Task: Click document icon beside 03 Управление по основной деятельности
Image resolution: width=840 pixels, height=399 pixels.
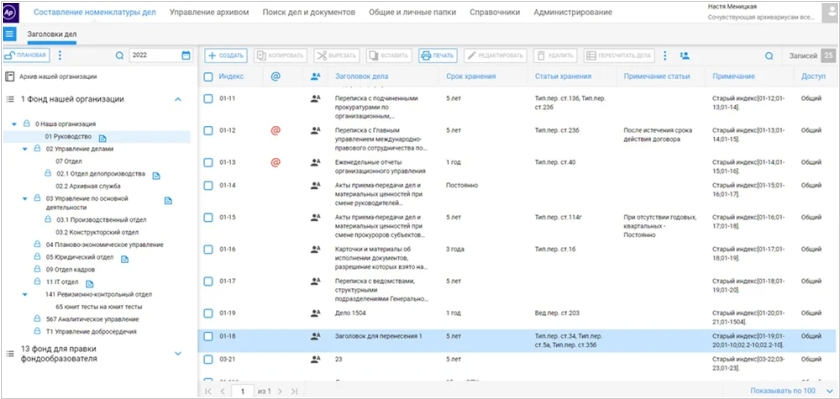Action: point(168,201)
